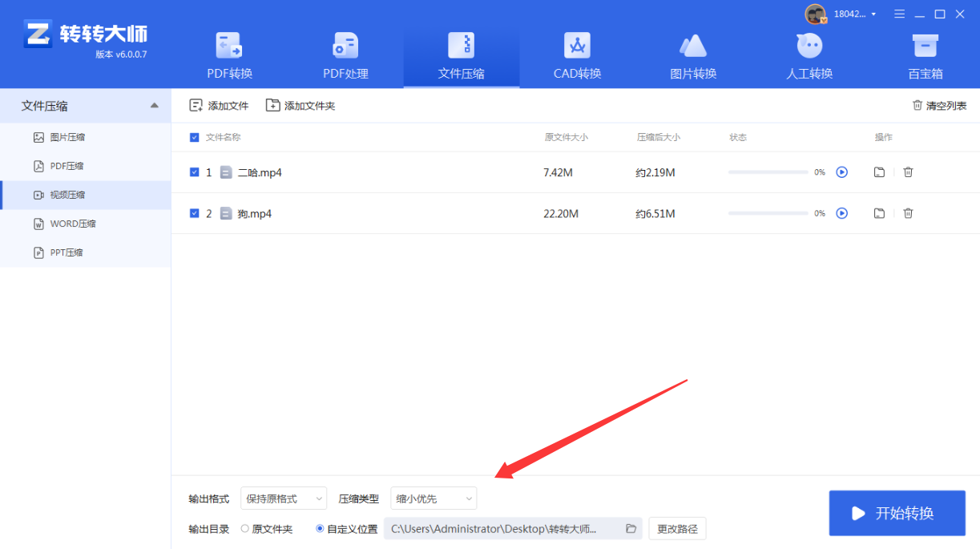Select the CAD转换 icon
The image size is (980, 549).
point(577,46)
